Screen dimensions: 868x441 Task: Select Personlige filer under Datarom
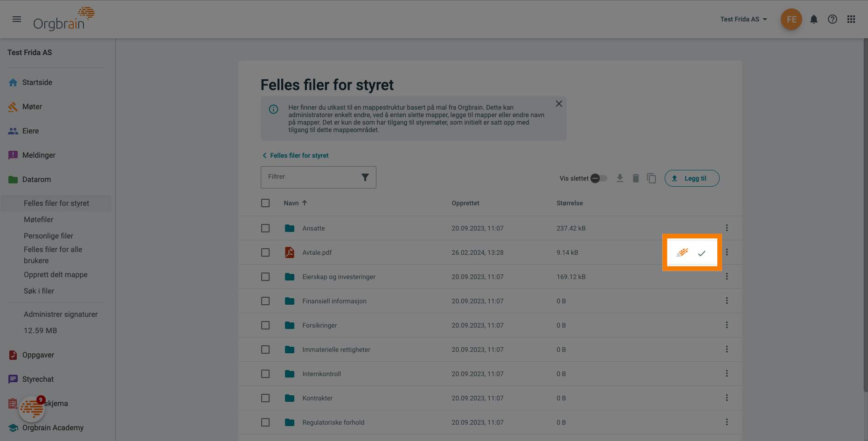pyautogui.click(x=49, y=236)
